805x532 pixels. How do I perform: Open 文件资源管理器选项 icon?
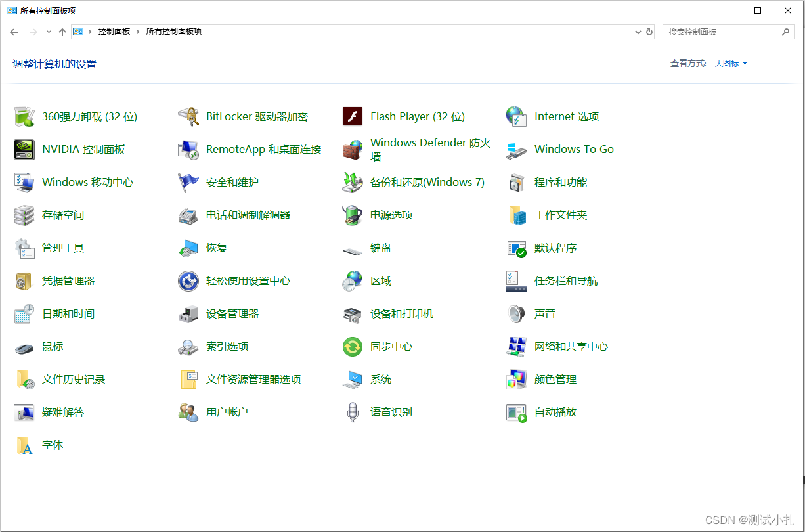[188, 379]
